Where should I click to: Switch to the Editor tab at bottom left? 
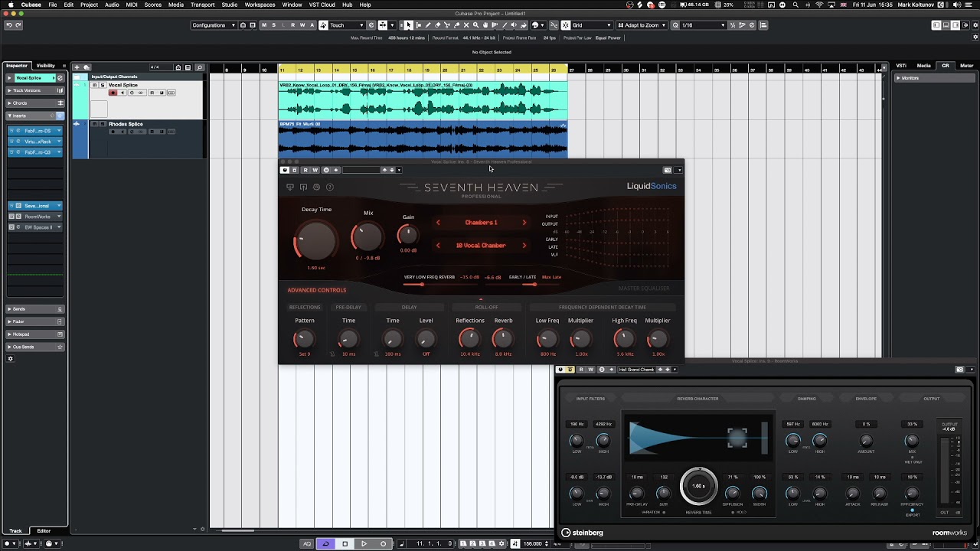[x=44, y=531]
